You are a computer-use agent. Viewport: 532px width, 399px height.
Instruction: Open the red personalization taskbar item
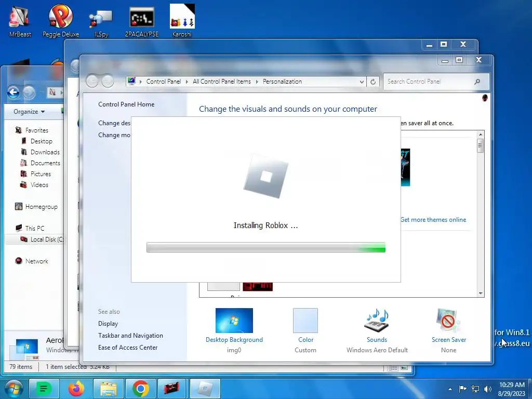[172, 389]
